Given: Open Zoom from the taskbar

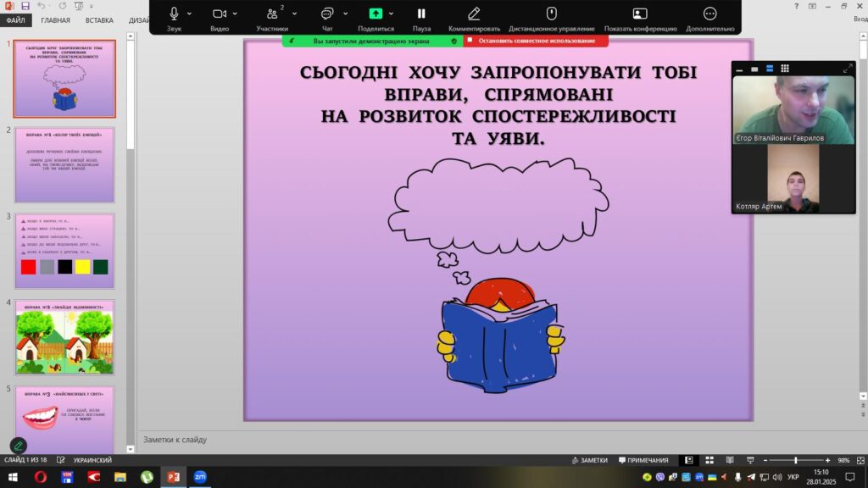Looking at the screenshot, I should point(200,477).
